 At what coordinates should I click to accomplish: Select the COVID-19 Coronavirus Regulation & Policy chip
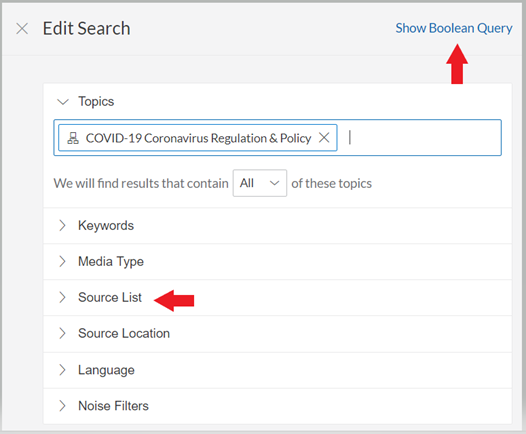tap(198, 138)
